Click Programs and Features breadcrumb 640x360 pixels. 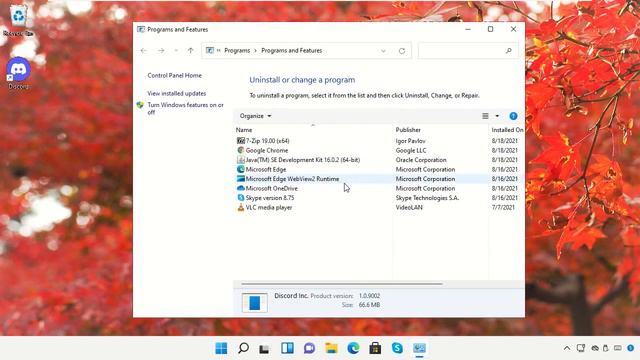coord(291,51)
